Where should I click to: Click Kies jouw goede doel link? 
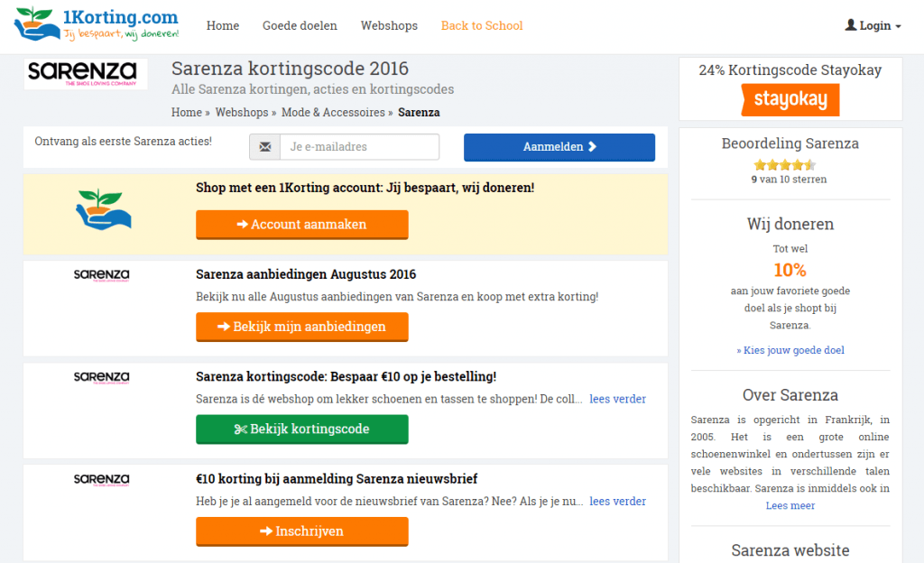[x=790, y=350]
